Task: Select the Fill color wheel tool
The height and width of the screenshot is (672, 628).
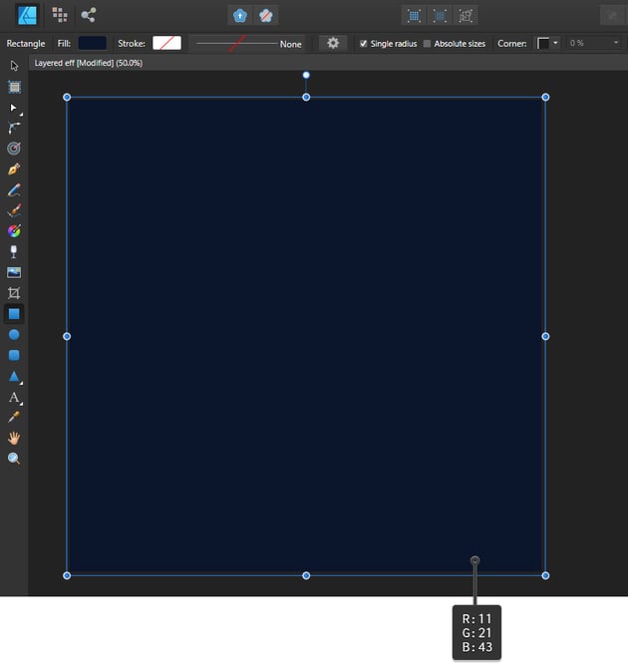Action: 14,231
